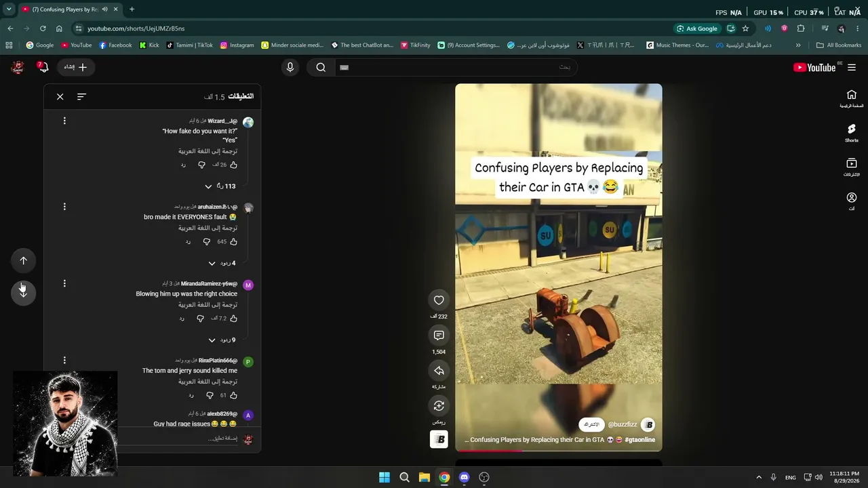Open the YouTube Create button

[x=76, y=67]
